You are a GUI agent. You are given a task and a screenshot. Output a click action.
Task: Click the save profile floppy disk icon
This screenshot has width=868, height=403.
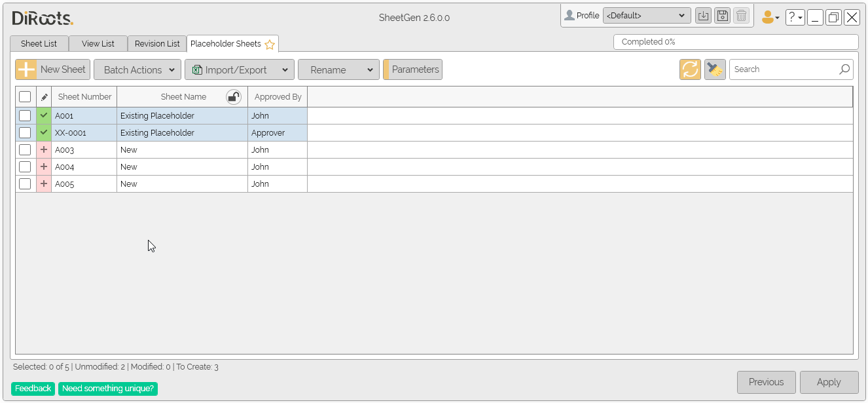click(x=722, y=16)
